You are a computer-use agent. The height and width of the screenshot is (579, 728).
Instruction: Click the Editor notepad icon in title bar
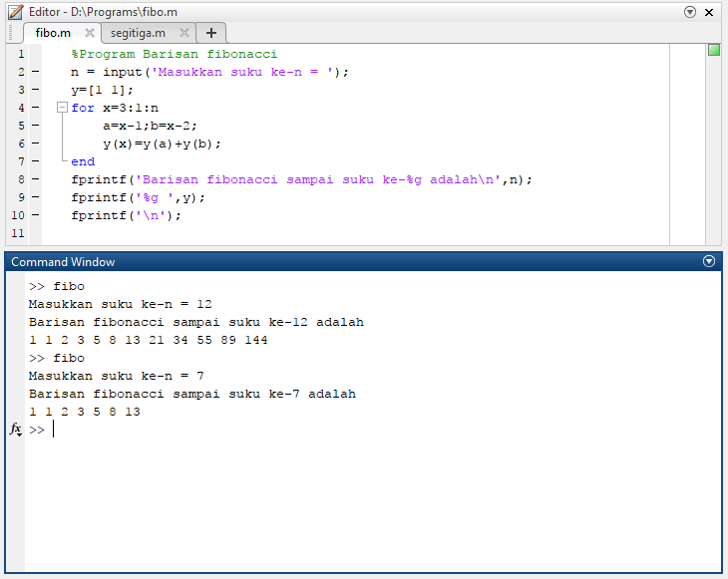15,12
